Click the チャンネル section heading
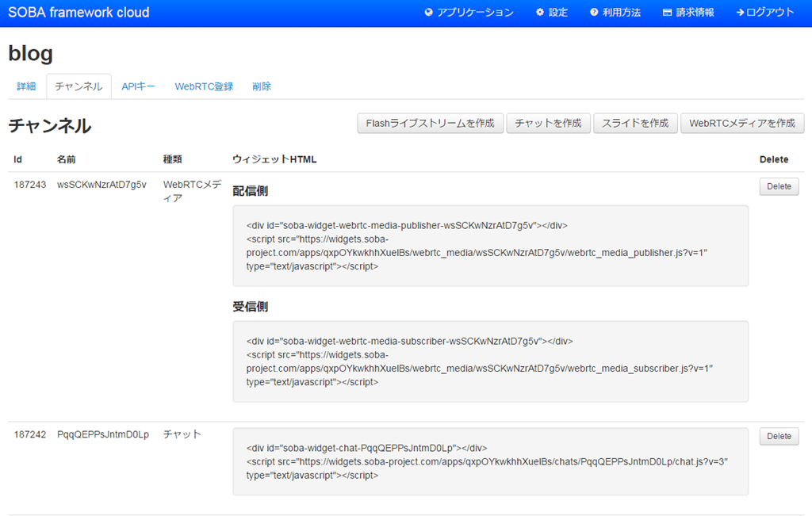812x516 pixels. (50, 126)
